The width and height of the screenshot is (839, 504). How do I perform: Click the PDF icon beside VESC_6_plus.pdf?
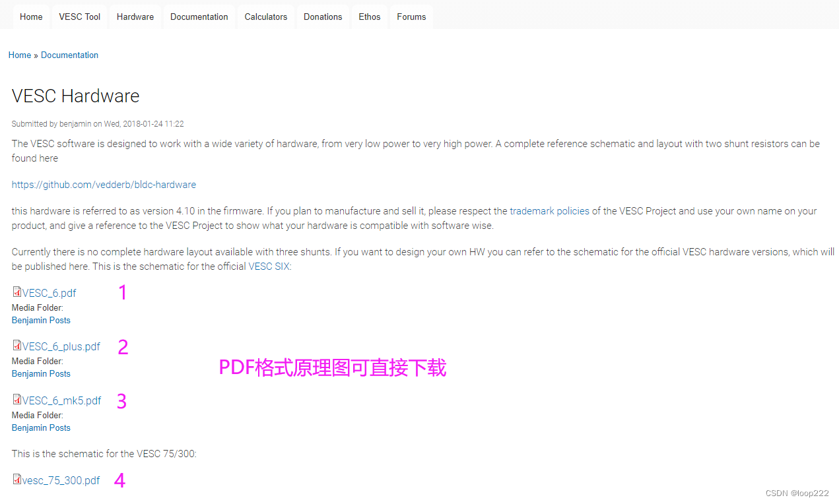point(16,346)
